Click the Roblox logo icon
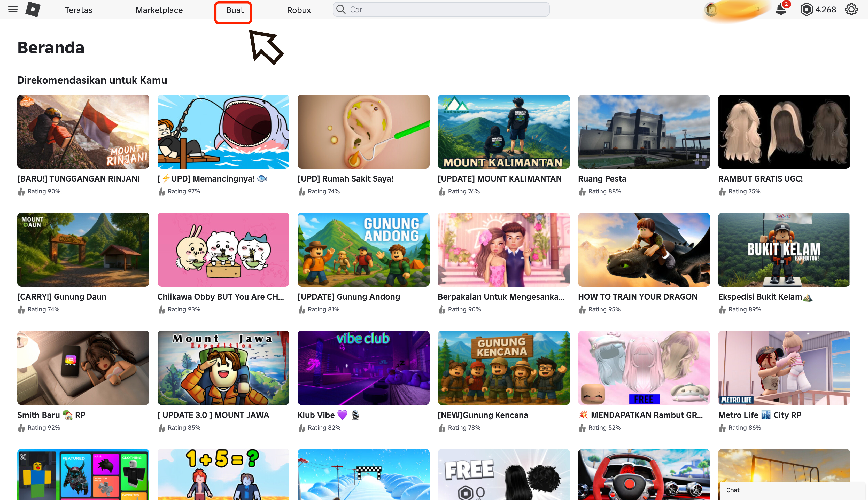 click(x=33, y=9)
